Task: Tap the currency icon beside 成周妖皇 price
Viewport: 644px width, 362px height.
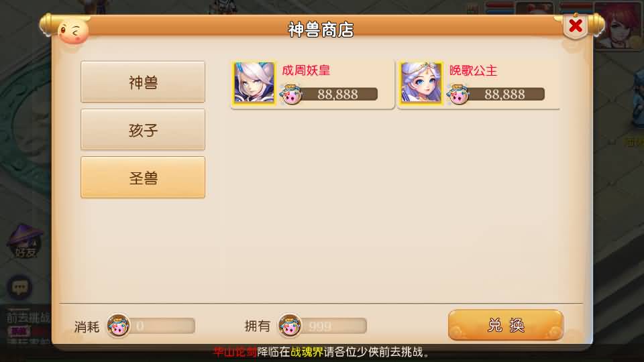Action: click(x=290, y=94)
